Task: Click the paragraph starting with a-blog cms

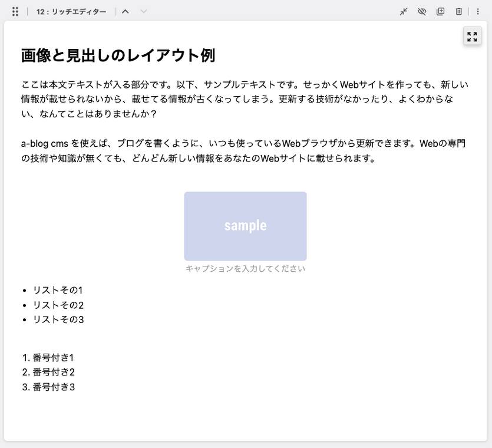Action: (x=236, y=151)
